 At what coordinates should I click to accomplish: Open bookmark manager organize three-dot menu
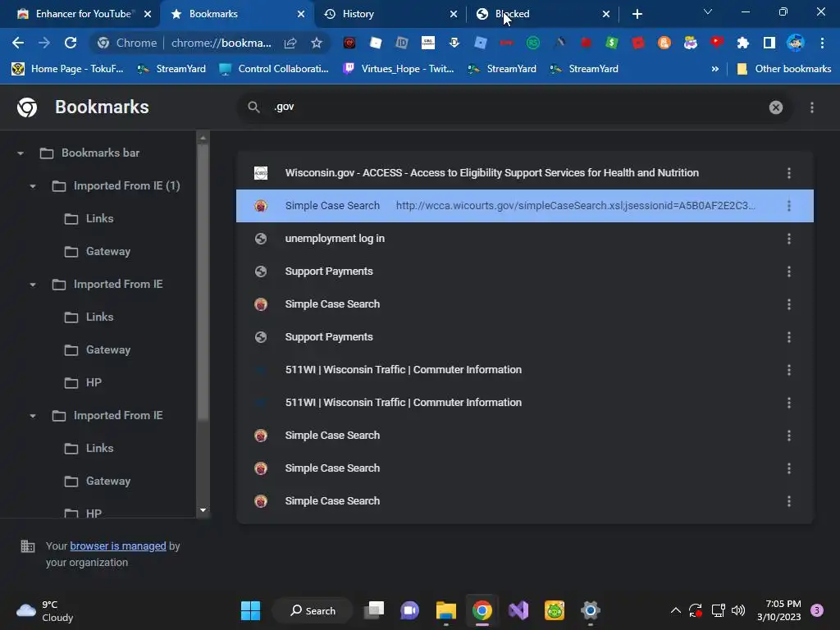[811, 107]
